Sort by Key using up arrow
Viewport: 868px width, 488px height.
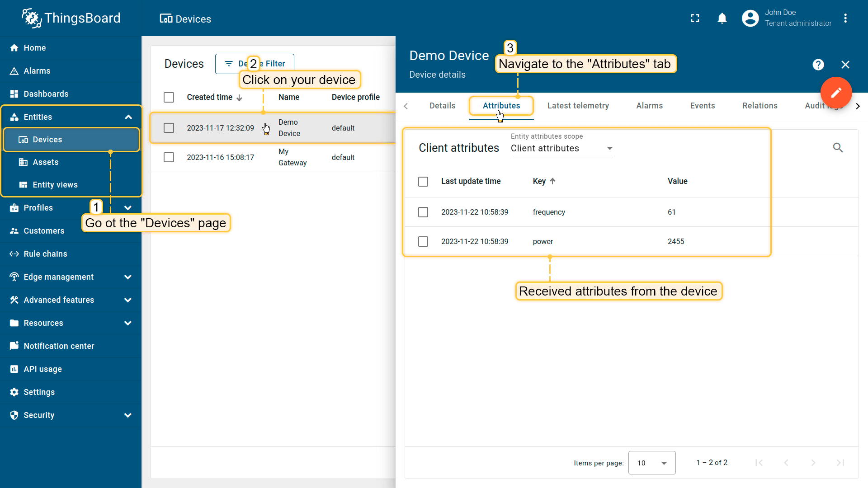click(552, 181)
